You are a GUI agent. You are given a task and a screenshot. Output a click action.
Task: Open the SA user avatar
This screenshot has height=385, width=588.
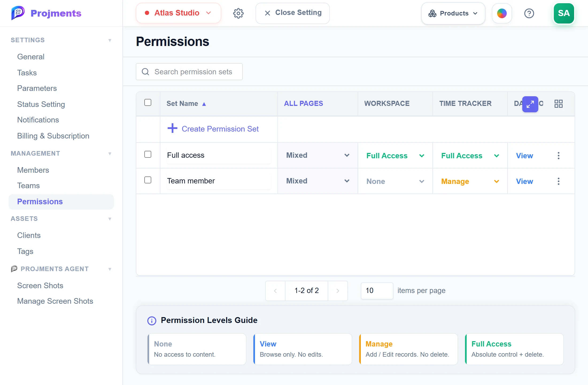click(564, 13)
